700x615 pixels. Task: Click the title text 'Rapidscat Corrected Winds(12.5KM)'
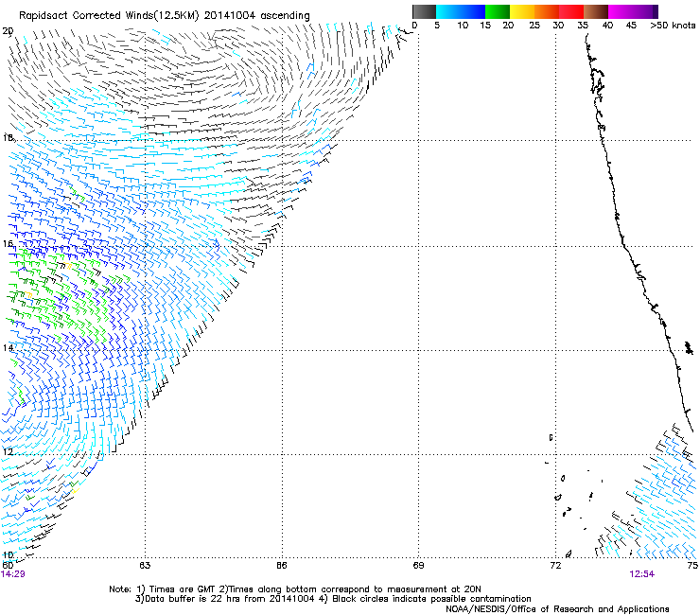point(109,16)
